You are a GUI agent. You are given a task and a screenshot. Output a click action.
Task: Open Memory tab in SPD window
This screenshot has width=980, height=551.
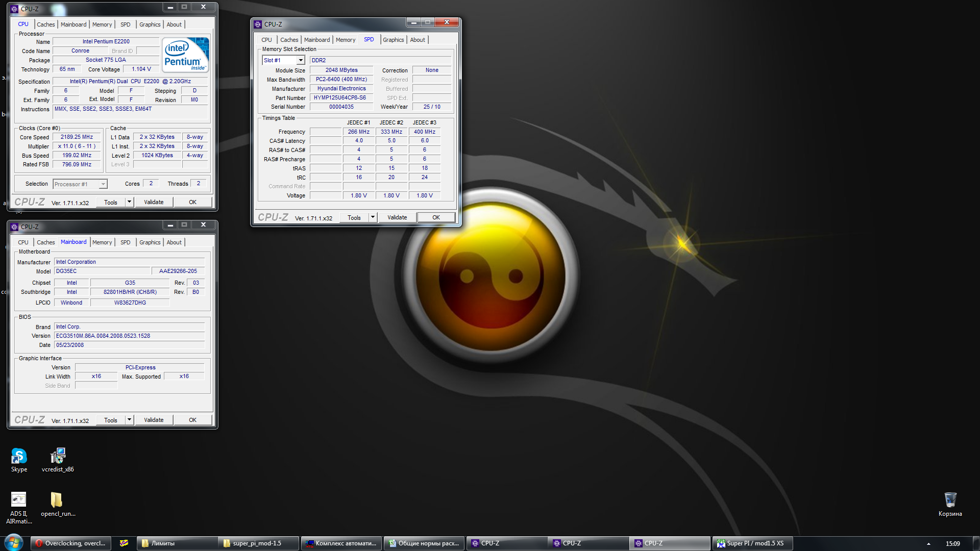tap(346, 40)
